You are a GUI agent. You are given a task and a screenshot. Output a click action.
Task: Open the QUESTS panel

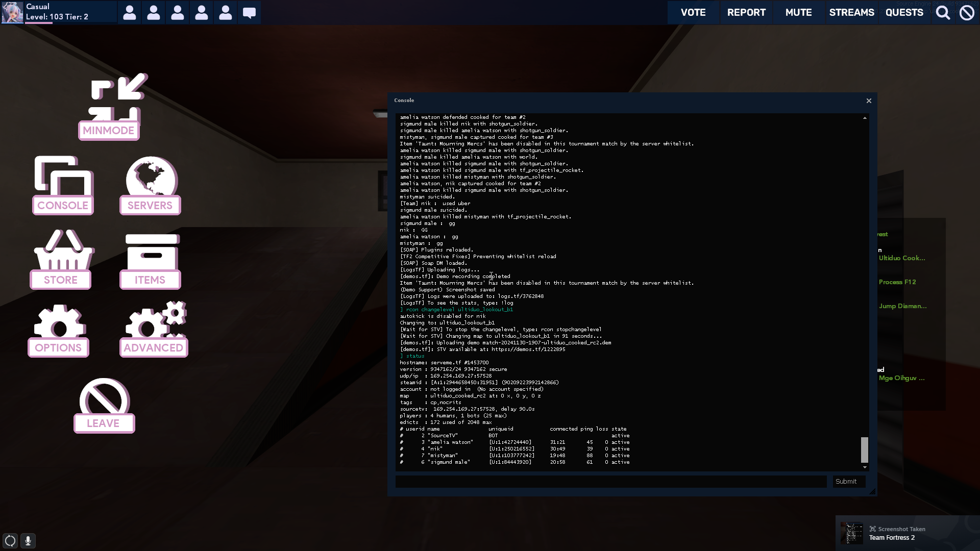tap(904, 13)
